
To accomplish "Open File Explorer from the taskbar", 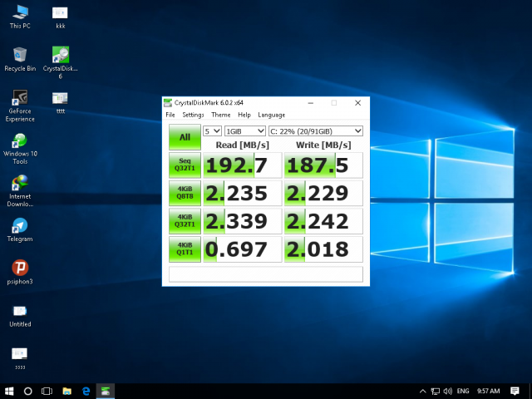I will click(66, 391).
